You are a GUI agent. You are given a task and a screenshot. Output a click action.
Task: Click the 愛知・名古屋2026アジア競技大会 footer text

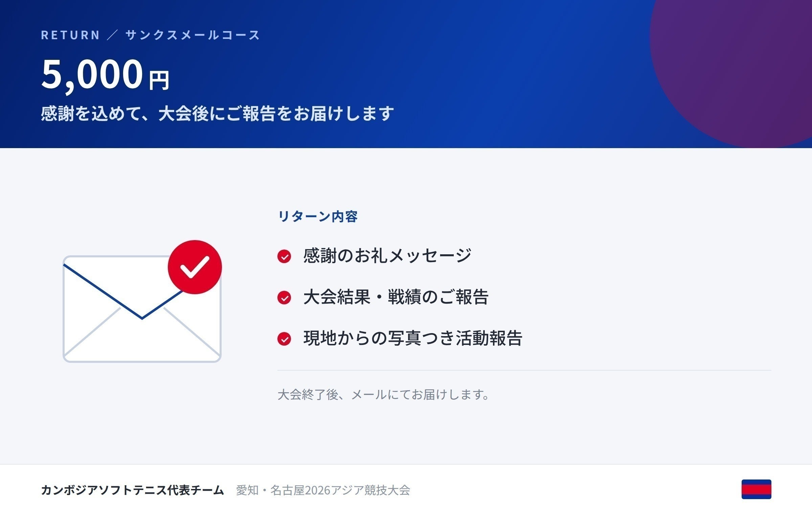323,490
